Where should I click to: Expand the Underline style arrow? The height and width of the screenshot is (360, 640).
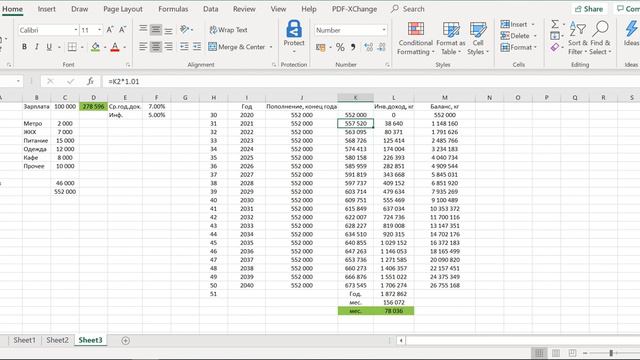[x=59, y=47]
